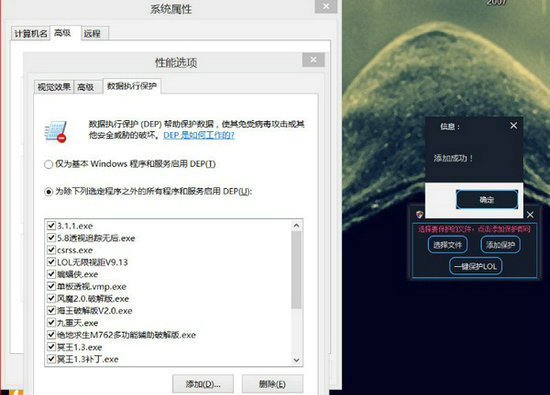This screenshot has width=550, height=395.
Task: Close the 信息 message popup
Action: coord(514,126)
